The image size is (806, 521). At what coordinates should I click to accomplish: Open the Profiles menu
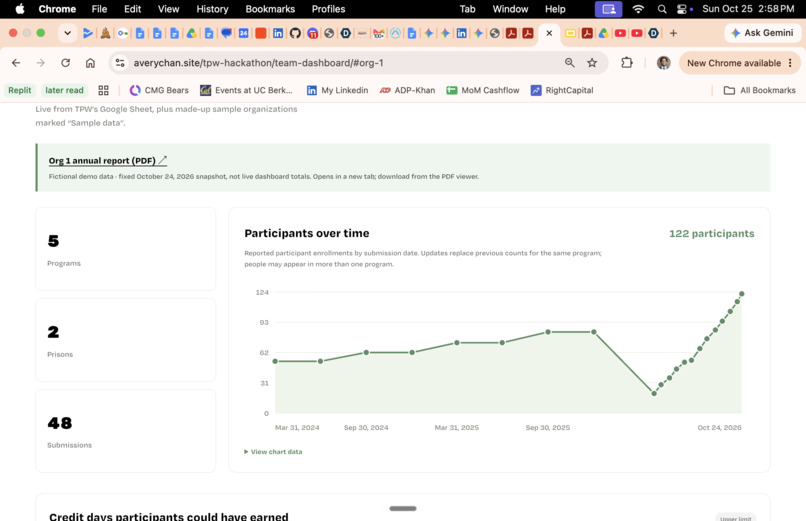click(x=328, y=9)
